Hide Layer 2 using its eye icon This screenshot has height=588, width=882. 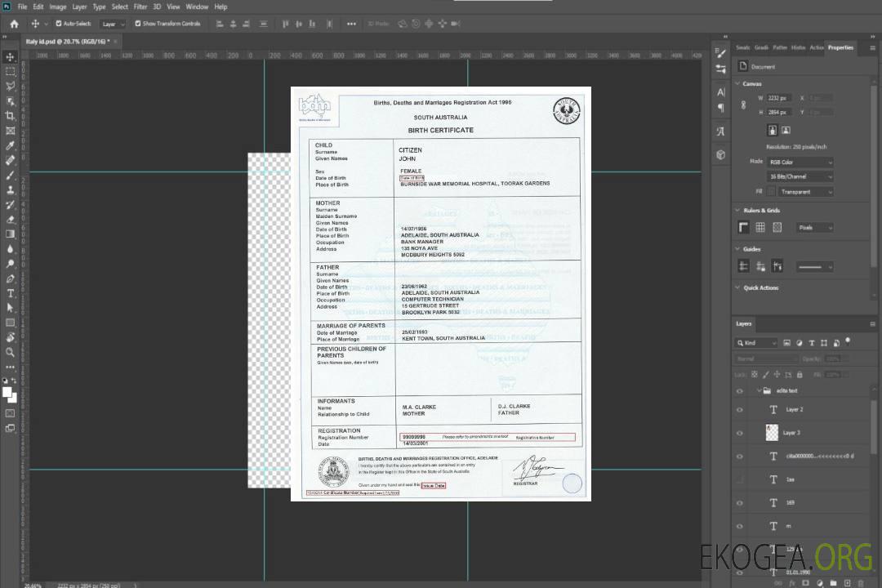tap(740, 409)
